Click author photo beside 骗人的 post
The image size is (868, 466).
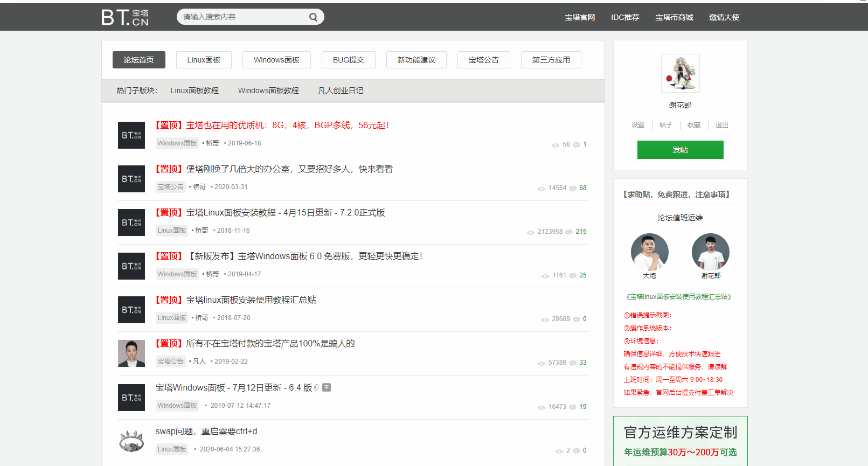pyautogui.click(x=131, y=353)
